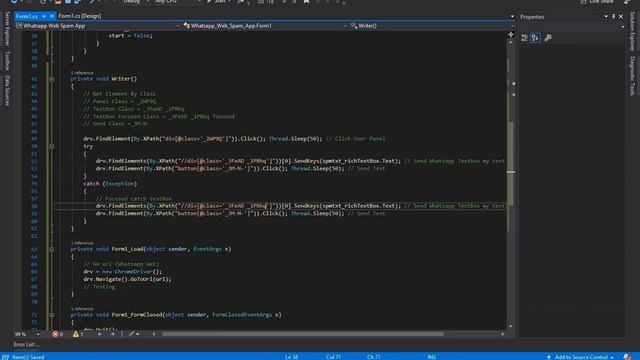The width and height of the screenshot is (640, 360).
Task: Click '1 reference' CodeLens above Form1_FormClosed
Action: point(82,309)
